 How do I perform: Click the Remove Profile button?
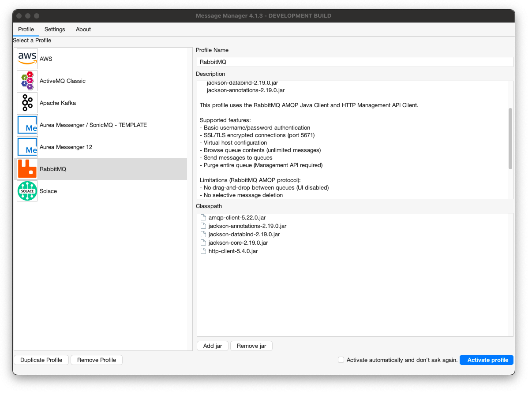coord(96,360)
